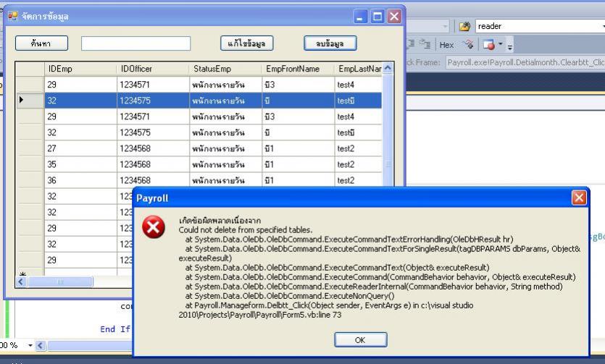Click test4 in the first grid row
This screenshot has width=605, height=364.
359,85
